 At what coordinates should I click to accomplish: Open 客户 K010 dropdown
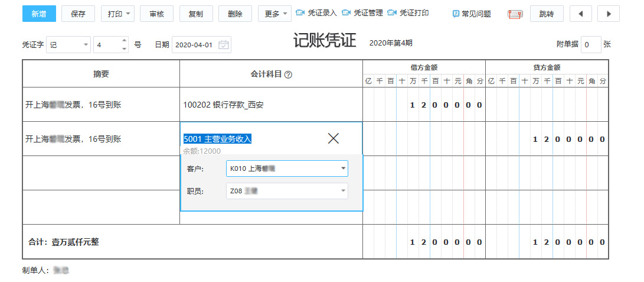pos(287,168)
